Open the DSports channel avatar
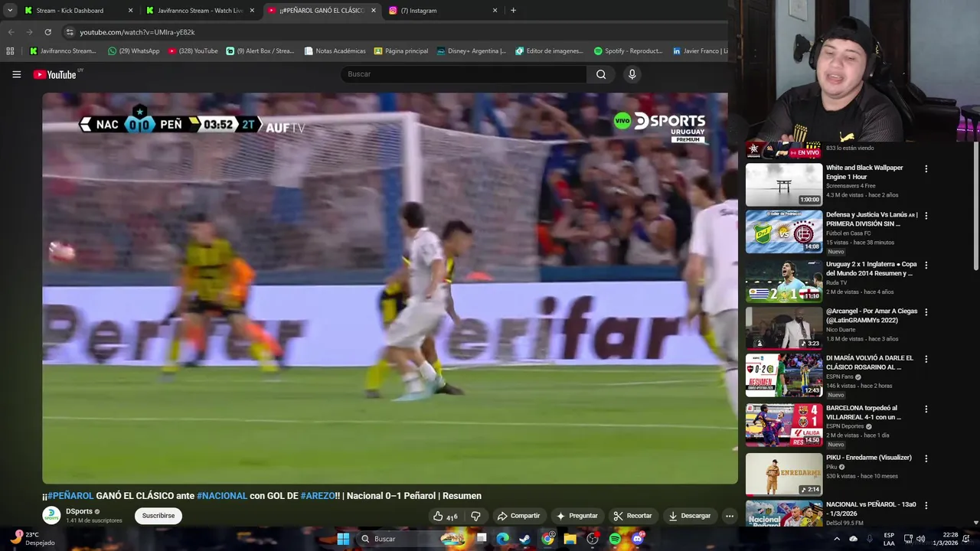980x551 pixels. (51, 515)
